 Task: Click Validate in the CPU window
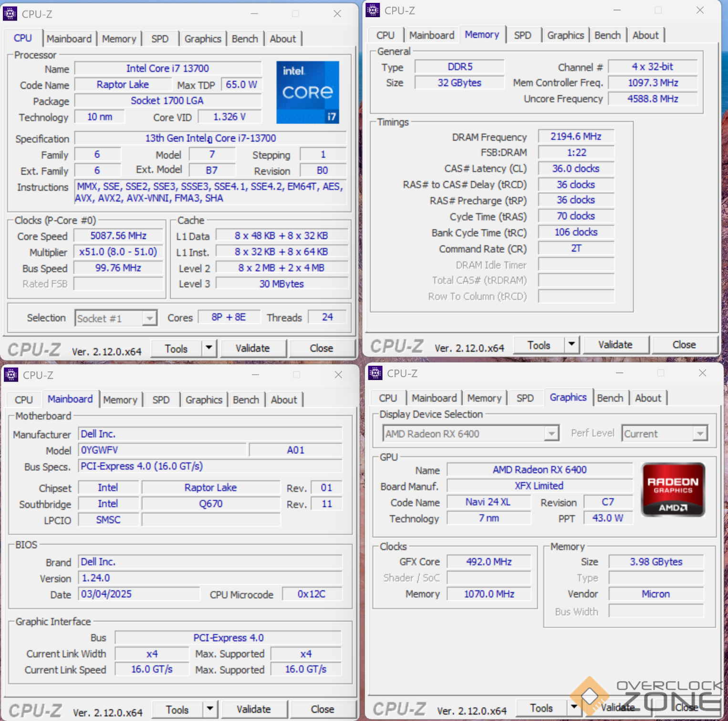click(252, 348)
